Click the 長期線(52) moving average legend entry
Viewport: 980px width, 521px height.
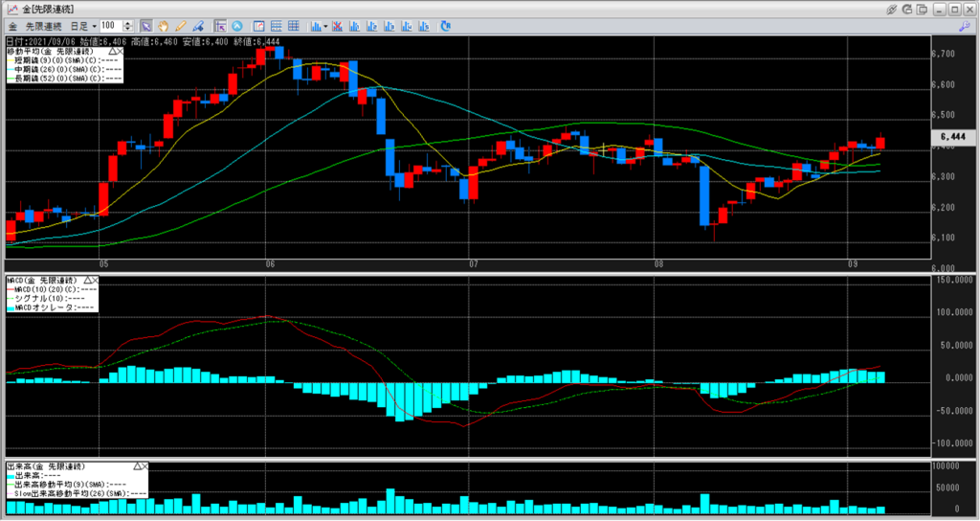pos(64,79)
